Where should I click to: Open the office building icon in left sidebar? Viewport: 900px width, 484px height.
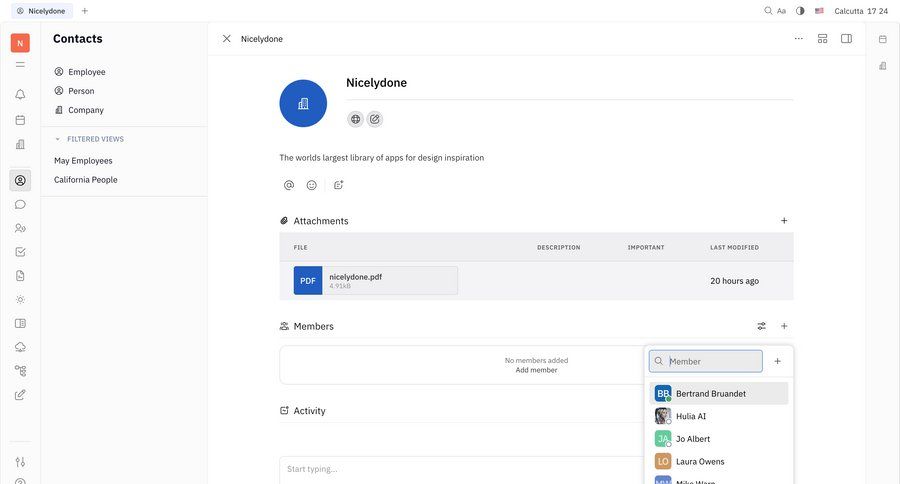[x=20, y=144]
